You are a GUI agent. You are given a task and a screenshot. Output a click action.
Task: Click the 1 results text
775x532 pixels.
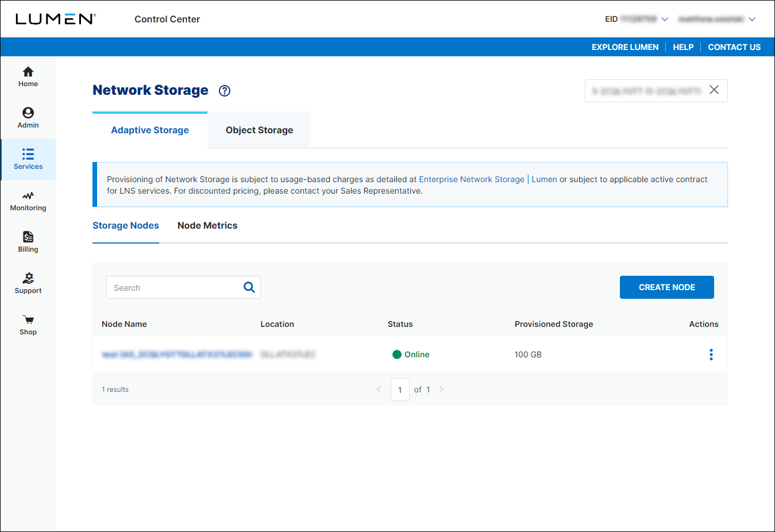pyautogui.click(x=115, y=390)
